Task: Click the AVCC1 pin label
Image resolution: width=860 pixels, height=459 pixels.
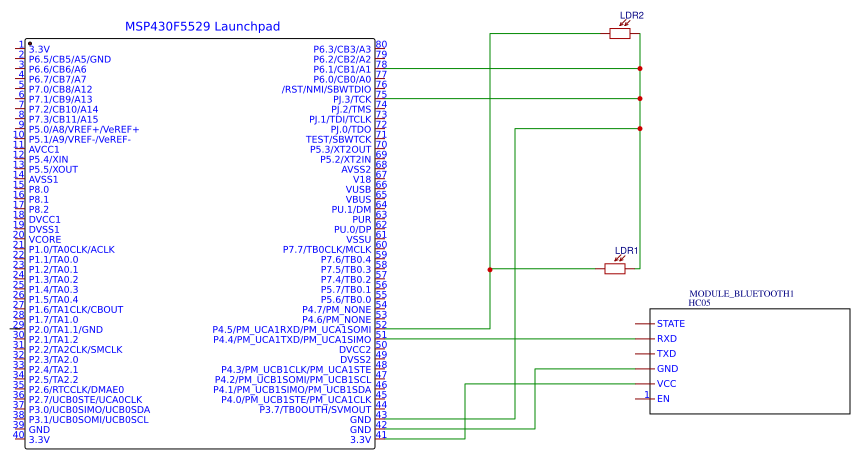Action: (44, 149)
